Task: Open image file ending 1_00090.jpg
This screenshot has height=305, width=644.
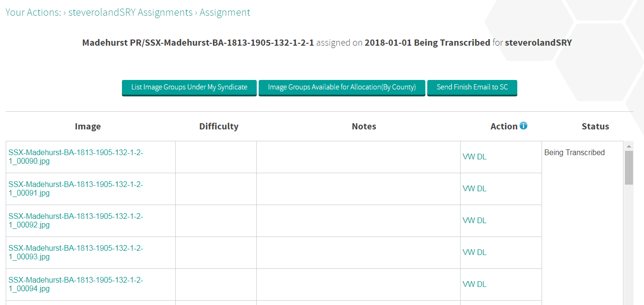Action: 76,157
